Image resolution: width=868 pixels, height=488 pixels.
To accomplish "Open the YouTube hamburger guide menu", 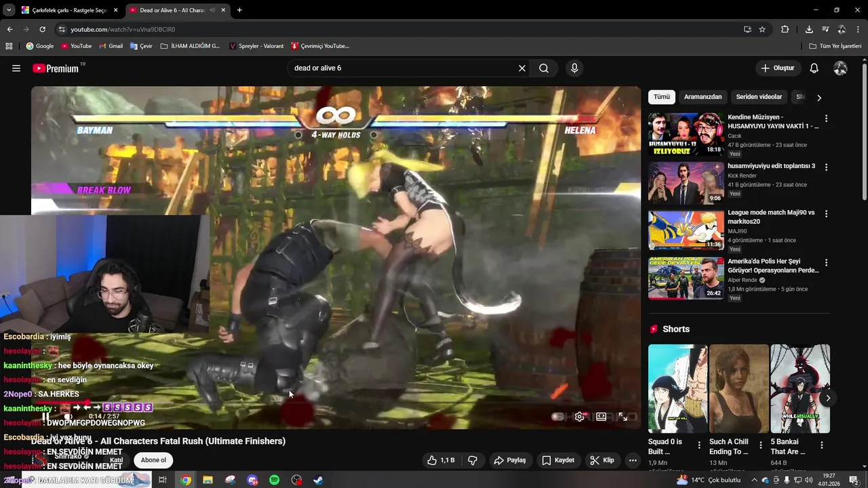I will coord(16,68).
